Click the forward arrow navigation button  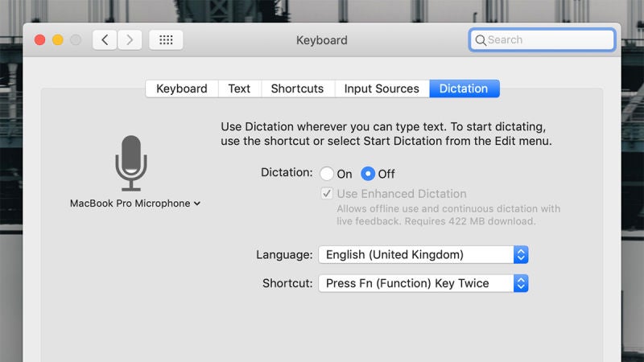(x=130, y=39)
